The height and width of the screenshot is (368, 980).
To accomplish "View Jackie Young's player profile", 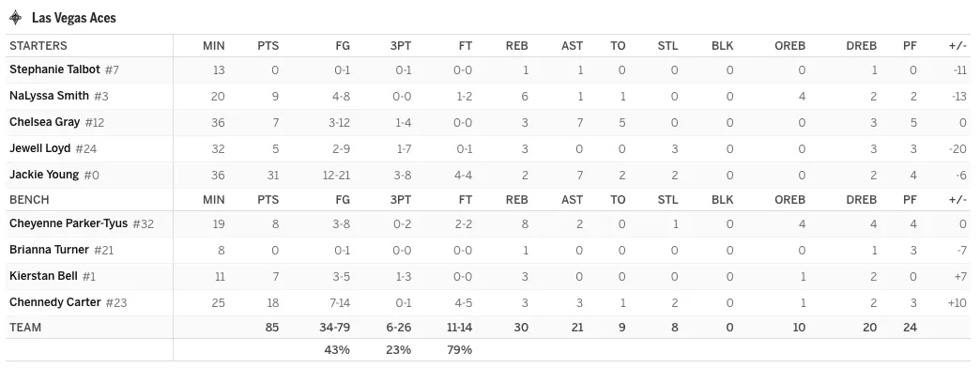I will (x=44, y=175).
